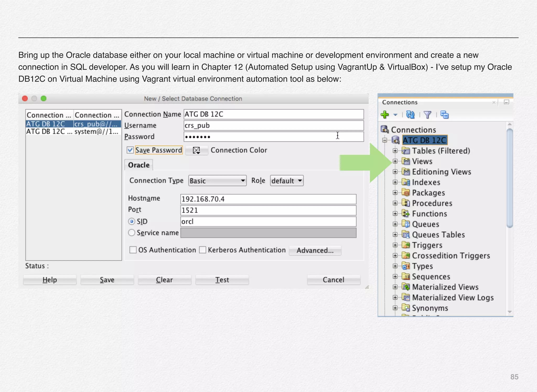Open the Connection Color picker button

pos(196,150)
